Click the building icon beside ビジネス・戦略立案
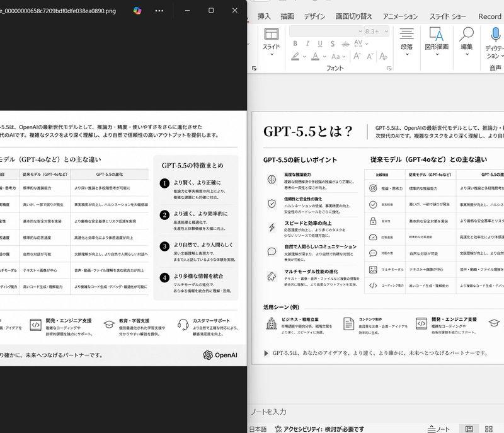 pos(272,323)
